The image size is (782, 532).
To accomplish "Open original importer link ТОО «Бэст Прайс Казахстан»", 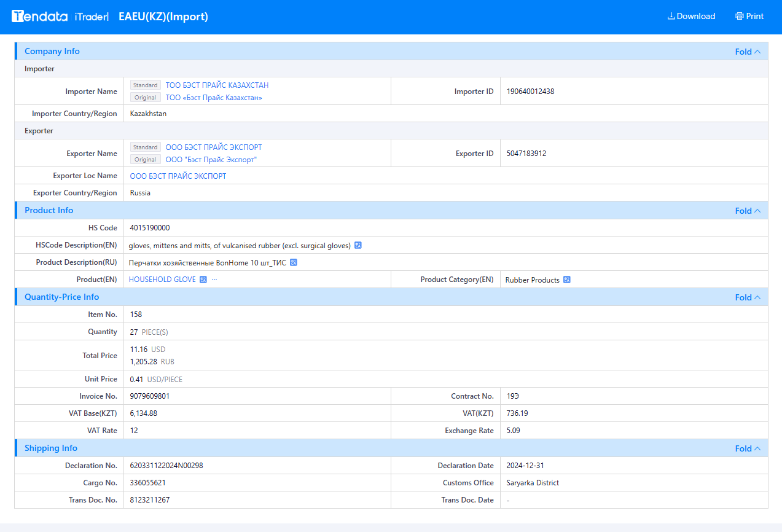I will tap(214, 98).
